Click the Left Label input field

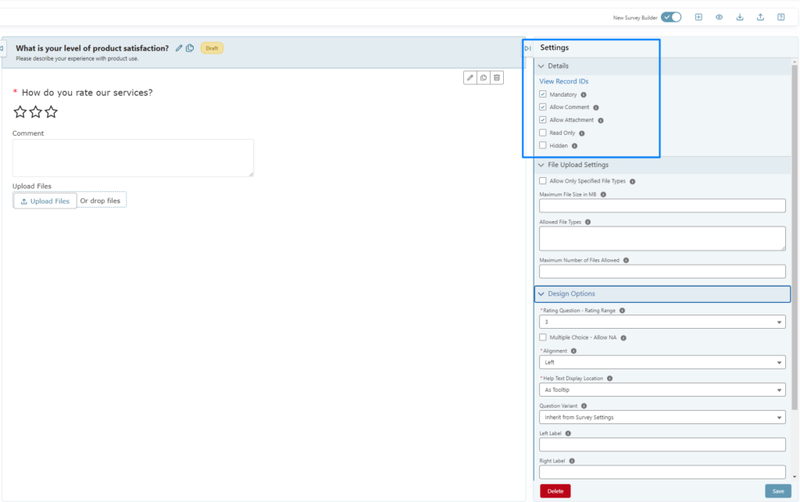point(662,444)
